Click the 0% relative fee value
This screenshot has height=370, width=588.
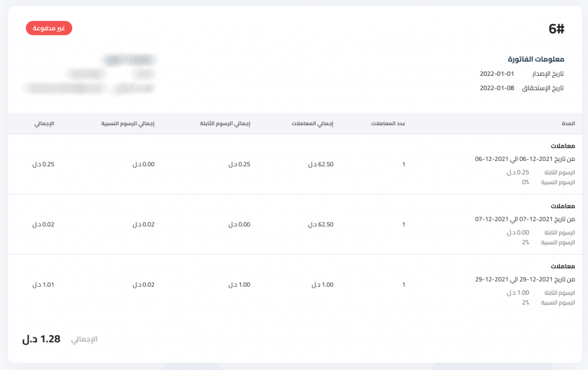525,182
